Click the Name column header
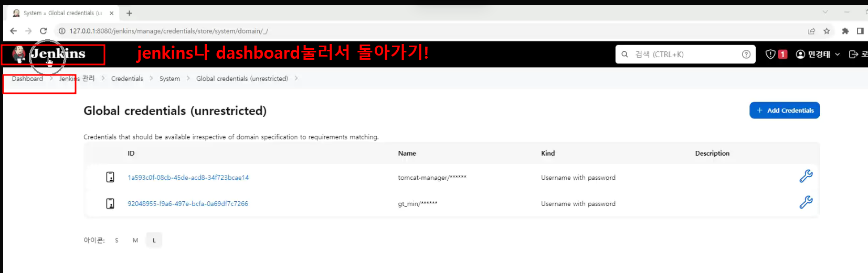Image resolution: width=868 pixels, height=273 pixels. (x=407, y=154)
